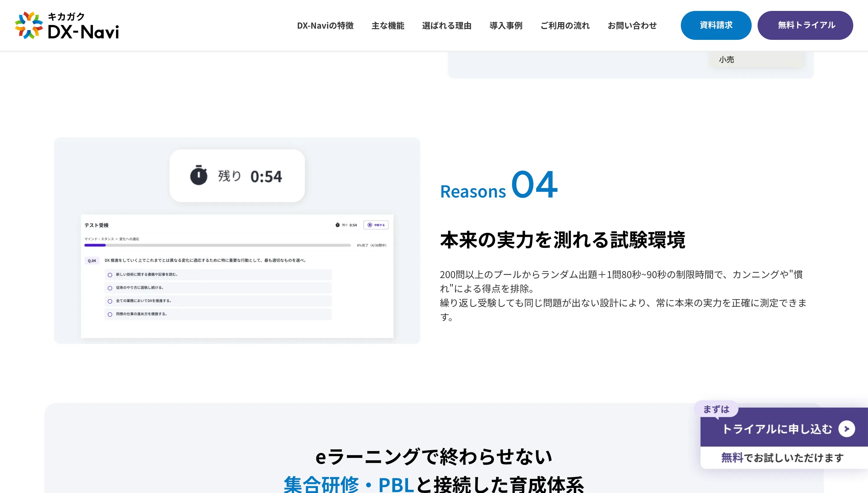Click the 8%完了 (4/36問中) progress label
Image resolution: width=868 pixels, height=493 pixels.
[x=371, y=246]
